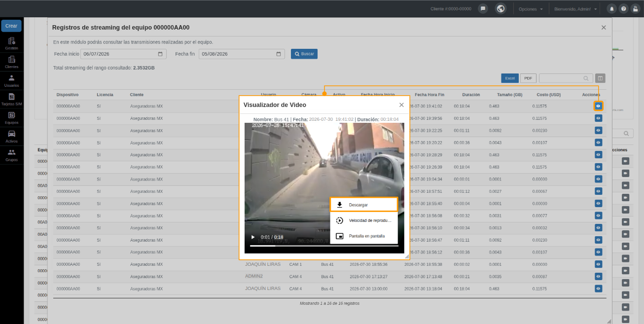Open Clientes from the sidebar
This screenshot has height=324, width=644.
(11, 62)
